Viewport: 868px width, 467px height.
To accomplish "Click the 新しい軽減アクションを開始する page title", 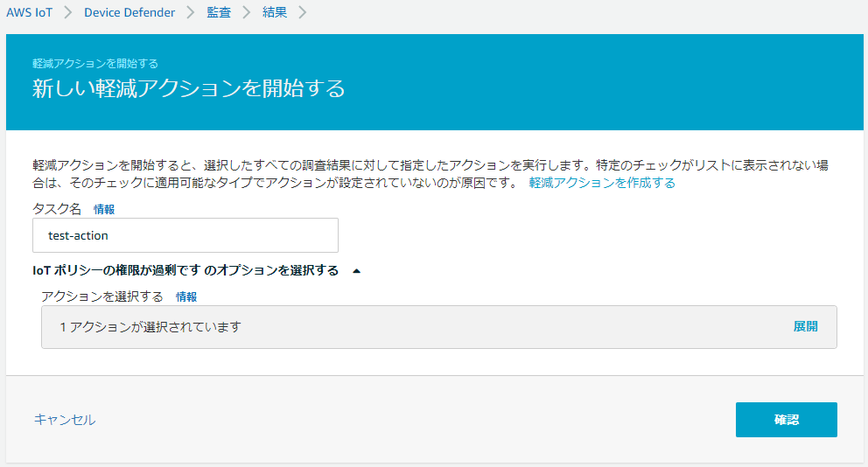I will (x=189, y=88).
